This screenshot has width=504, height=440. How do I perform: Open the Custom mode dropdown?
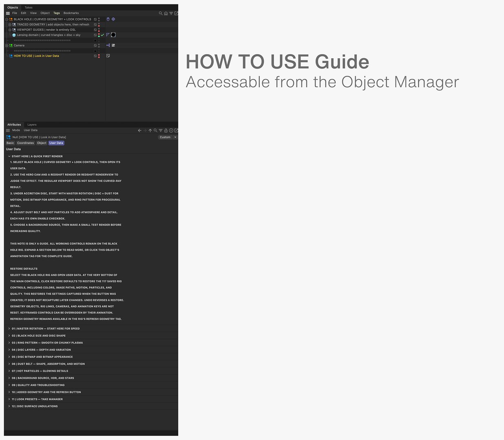click(168, 137)
